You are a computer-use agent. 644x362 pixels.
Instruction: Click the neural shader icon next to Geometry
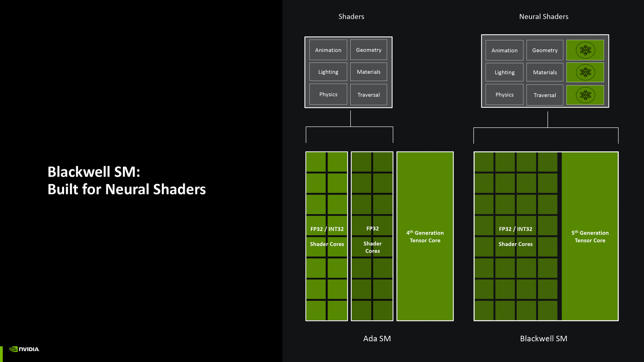pos(584,50)
